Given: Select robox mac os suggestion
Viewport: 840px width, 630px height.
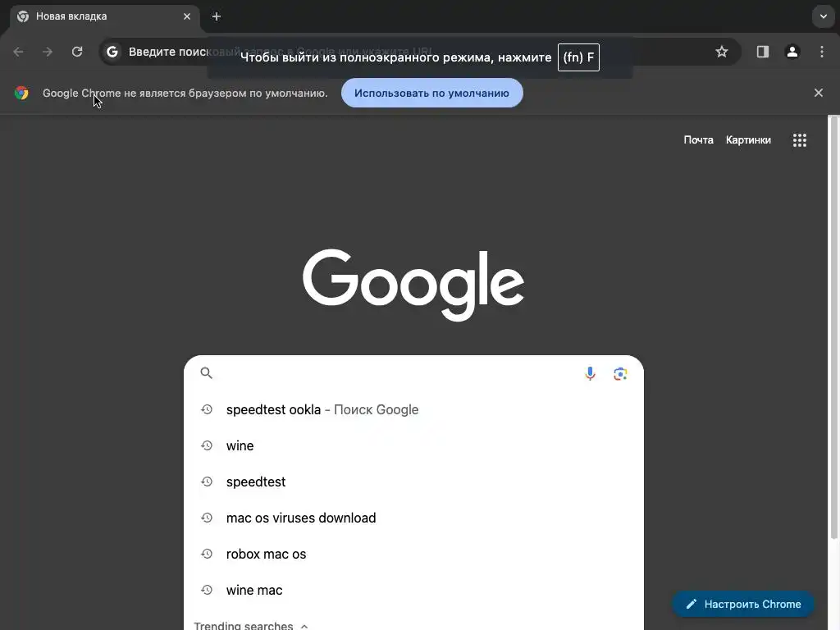Looking at the screenshot, I should [413, 554].
